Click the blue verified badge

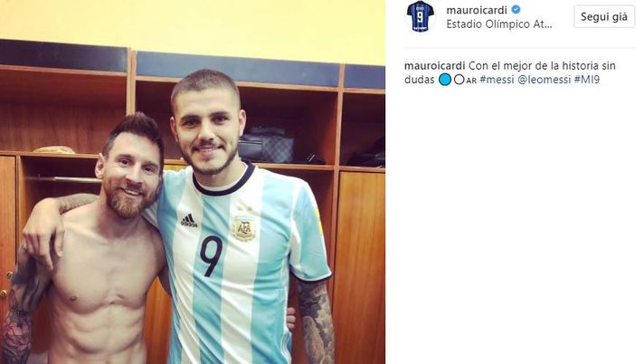pos(516,10)
